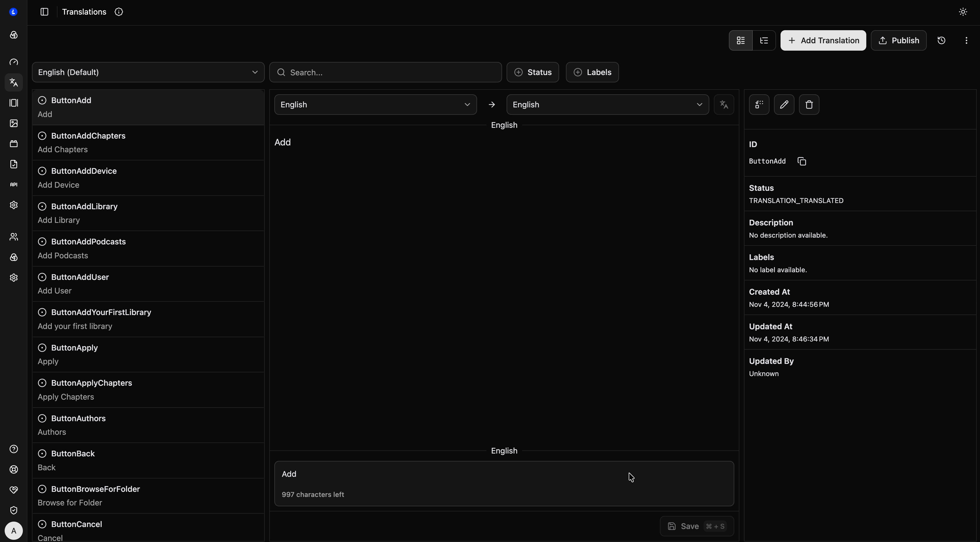Open the user avatar A
The height and width of the screenshot is (542, 980).
(14, 531)
